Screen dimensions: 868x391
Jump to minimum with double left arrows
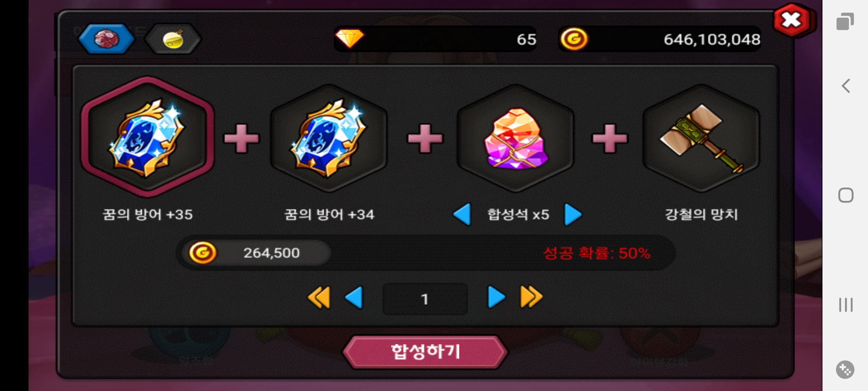(x=319, y=298)
